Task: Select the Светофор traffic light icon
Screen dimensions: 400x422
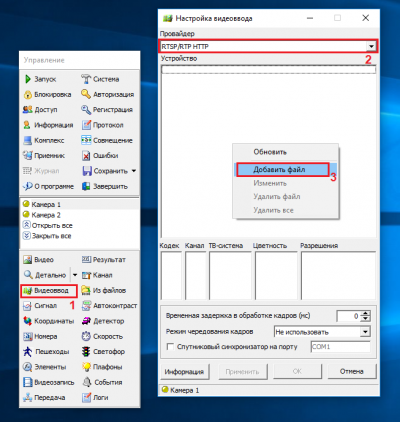Action: coord(86,352)
